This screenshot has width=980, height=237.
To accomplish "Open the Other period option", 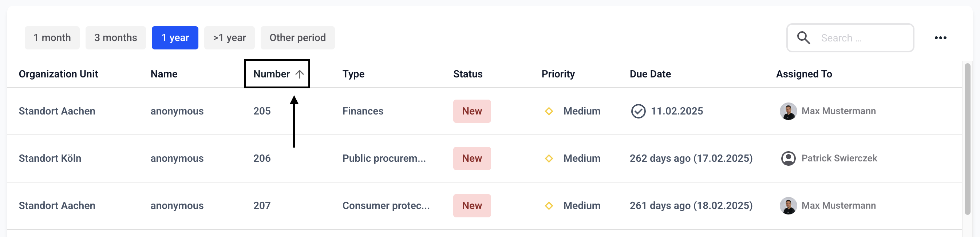I will pyautogui.click(x=297, y=37).
